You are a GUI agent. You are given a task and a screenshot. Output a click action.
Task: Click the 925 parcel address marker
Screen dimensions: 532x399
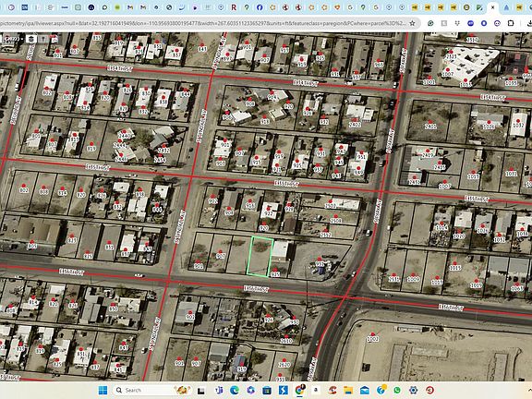(x=275, y=273)
